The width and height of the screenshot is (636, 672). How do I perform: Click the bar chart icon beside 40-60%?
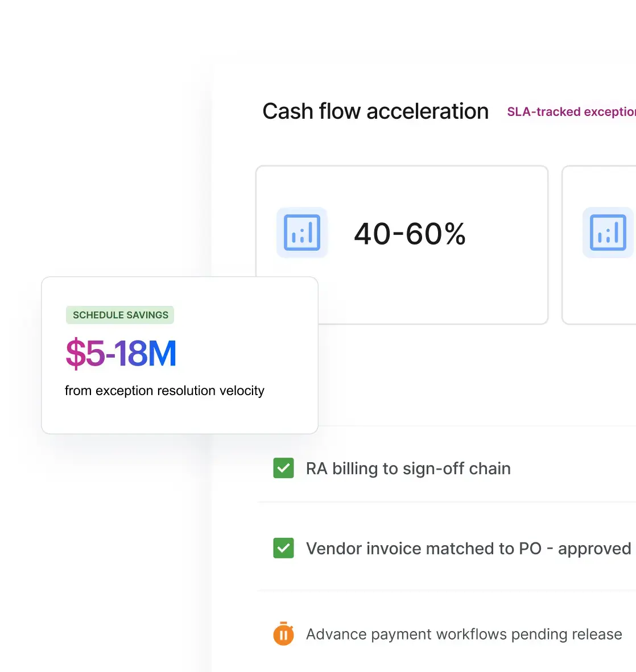pos(302,233)
